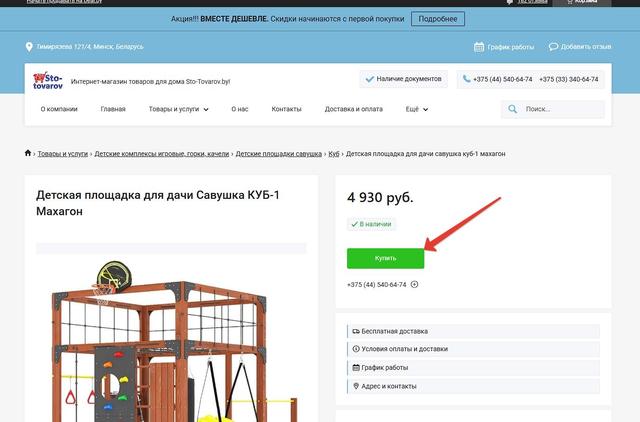This screenshot has height=422, width=640.
Task: Open Условия оплаты и доставки
Action: tap(473, 349)
